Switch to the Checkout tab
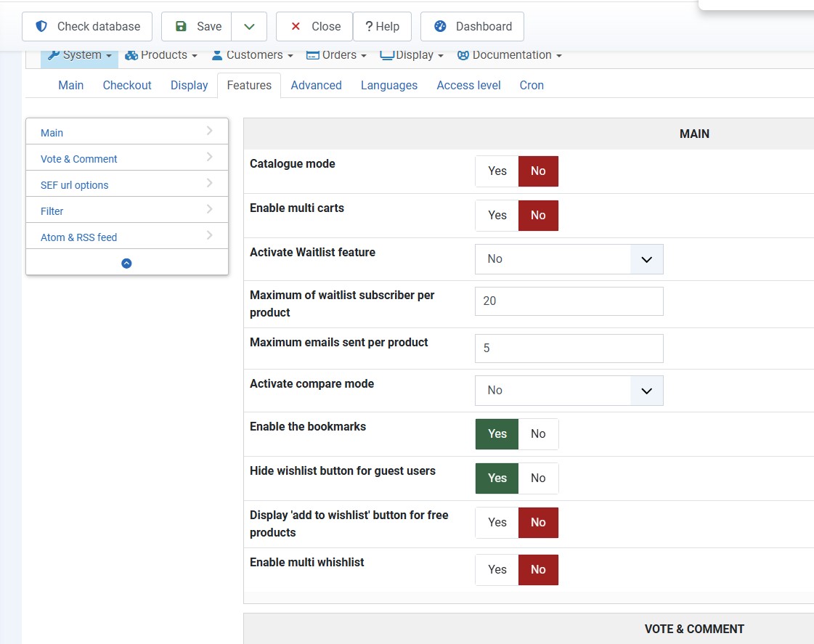 127,85
